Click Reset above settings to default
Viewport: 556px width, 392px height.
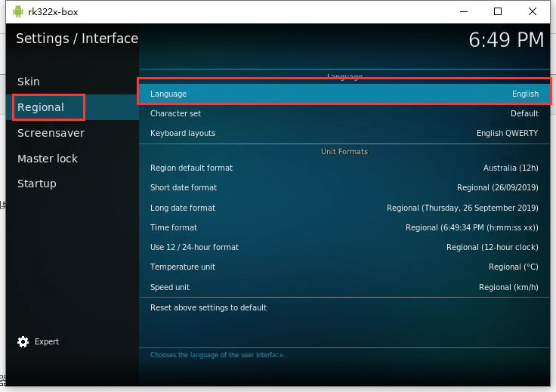(344, 307)
